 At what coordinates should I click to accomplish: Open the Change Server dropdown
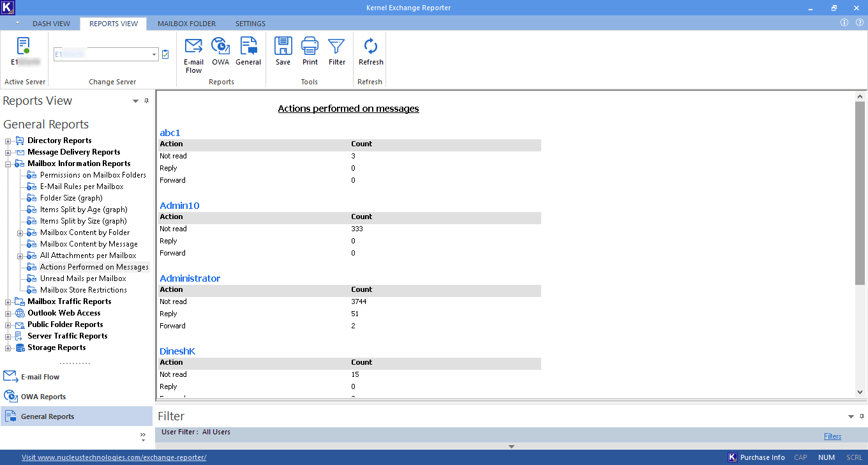point(154,55)
